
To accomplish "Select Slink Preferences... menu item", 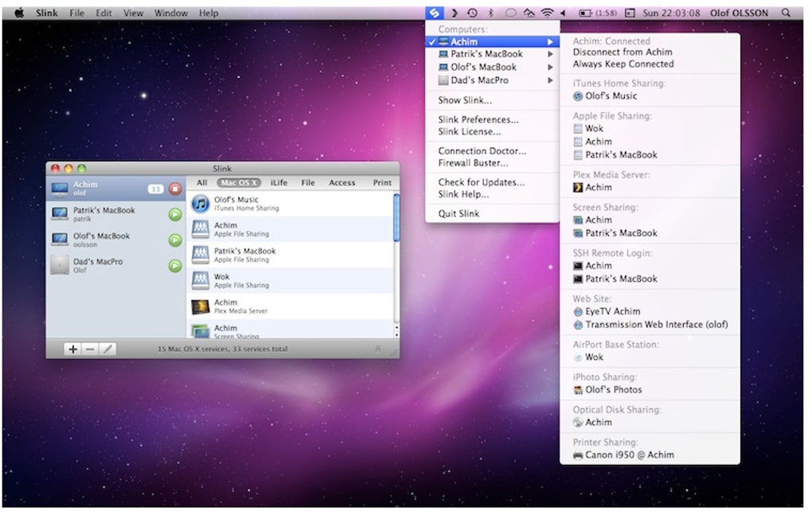I will [478, 119].
